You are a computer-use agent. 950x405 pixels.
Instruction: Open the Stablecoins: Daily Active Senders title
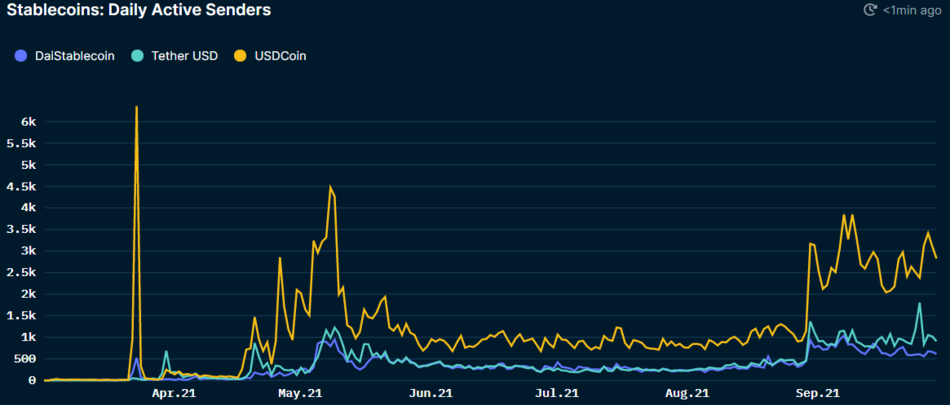pyautogui.click(x=139, y=10)
